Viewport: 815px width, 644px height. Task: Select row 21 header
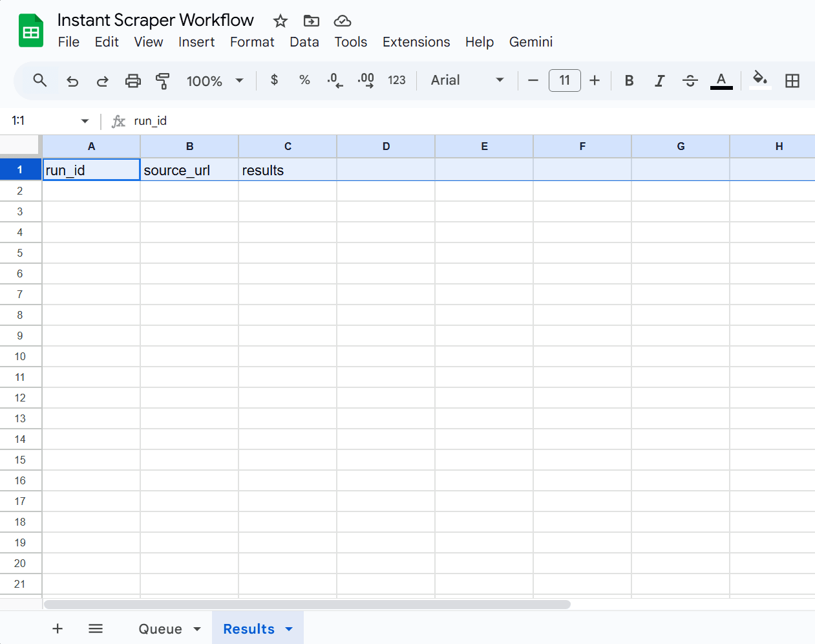pos(20,584)
